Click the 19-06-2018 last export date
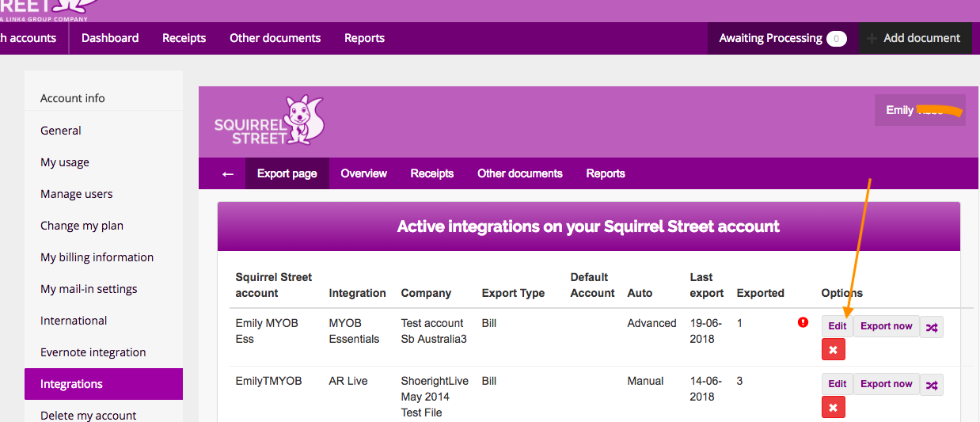This screenshot has height=422, width=980. click(705, 331)
